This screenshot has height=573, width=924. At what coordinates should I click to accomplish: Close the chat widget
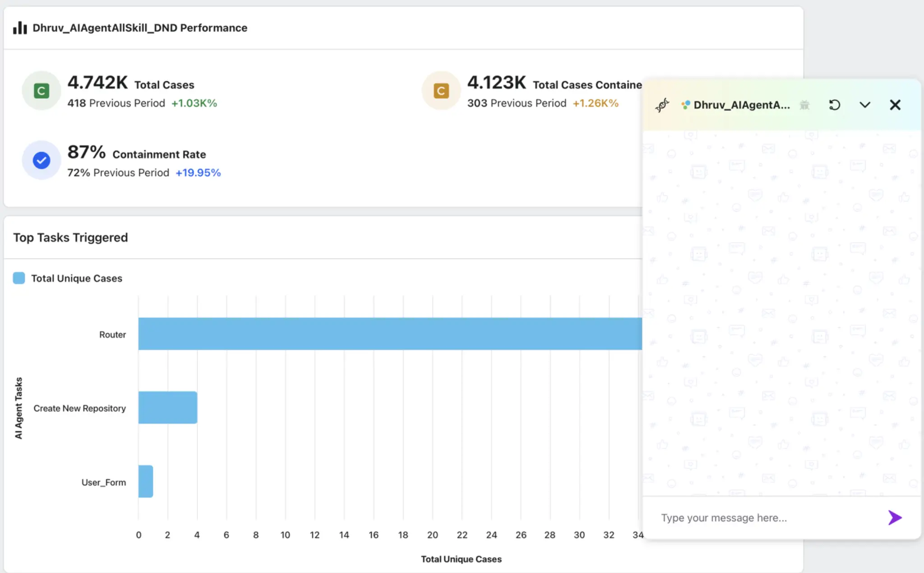[x=895, y=105]
